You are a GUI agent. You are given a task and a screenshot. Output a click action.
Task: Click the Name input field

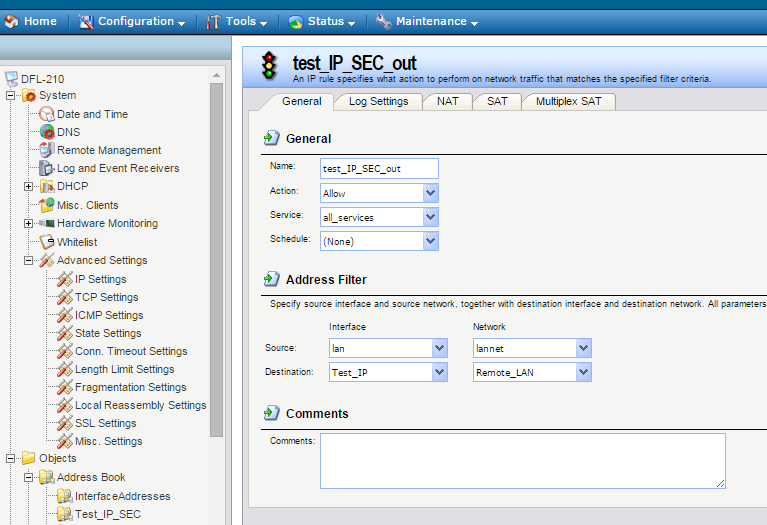[379, 169]
